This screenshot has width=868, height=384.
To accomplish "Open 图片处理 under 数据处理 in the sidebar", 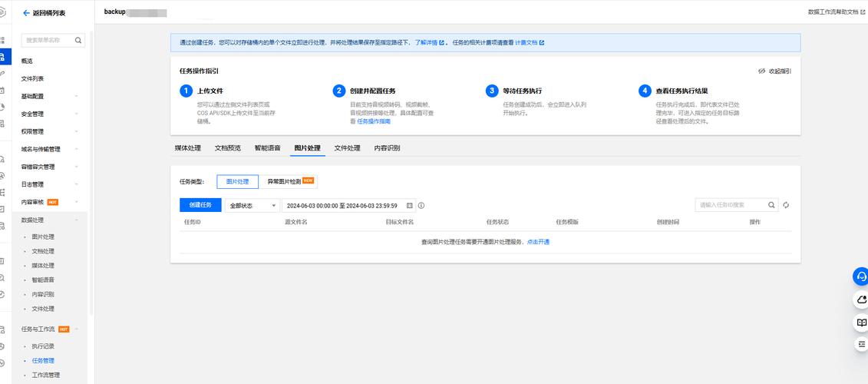I will (x=43, y=237).
